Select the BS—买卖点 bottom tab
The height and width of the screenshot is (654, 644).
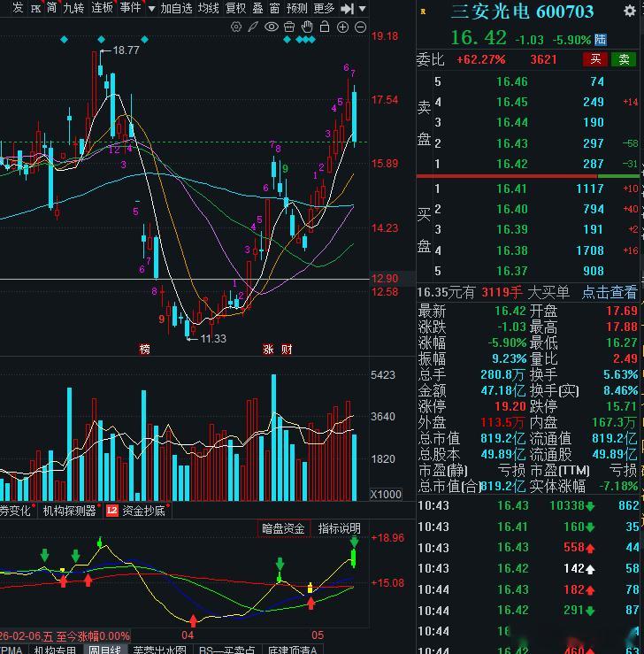click(227, 650)
